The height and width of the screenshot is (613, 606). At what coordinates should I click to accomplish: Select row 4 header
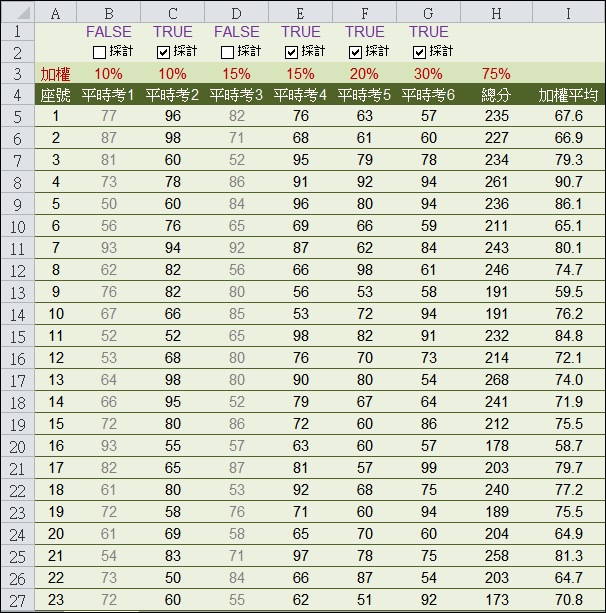18,95
